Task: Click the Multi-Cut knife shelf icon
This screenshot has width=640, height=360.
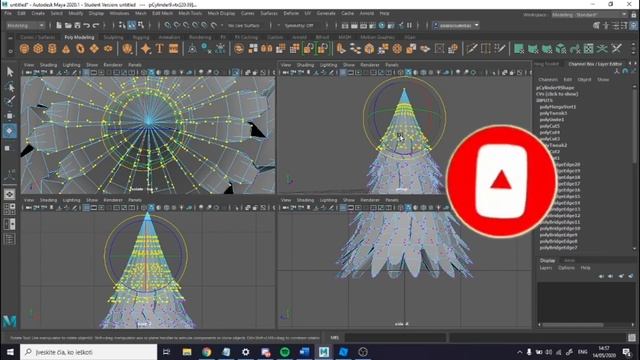Action: pos(472,49)
